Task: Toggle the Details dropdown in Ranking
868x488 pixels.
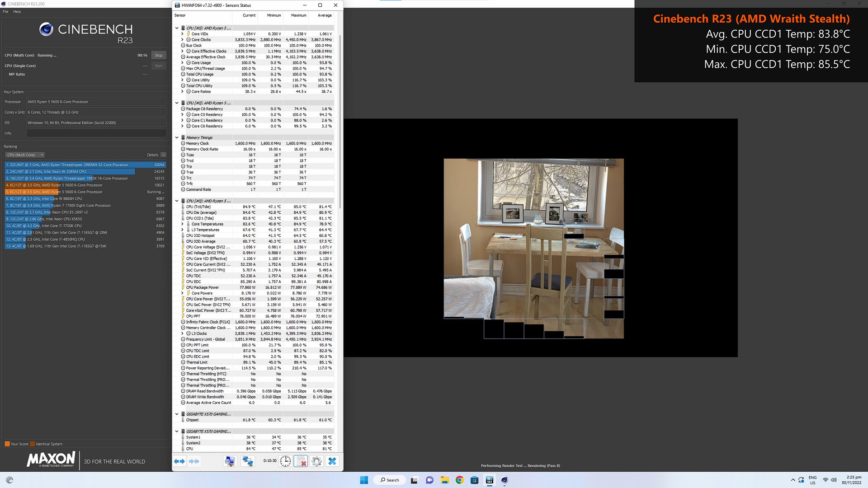Action: pos(163,155)
